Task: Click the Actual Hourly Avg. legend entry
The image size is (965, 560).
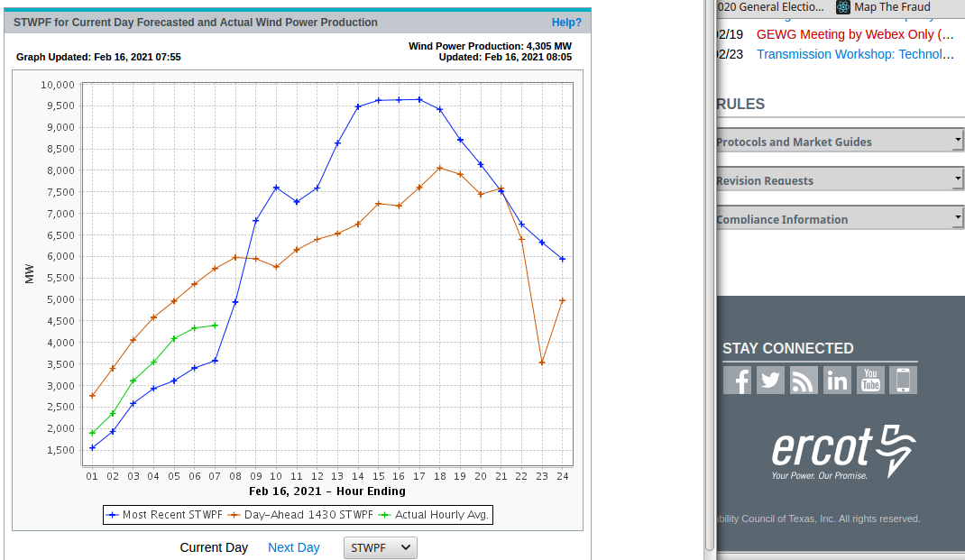Action: (435, 515)
